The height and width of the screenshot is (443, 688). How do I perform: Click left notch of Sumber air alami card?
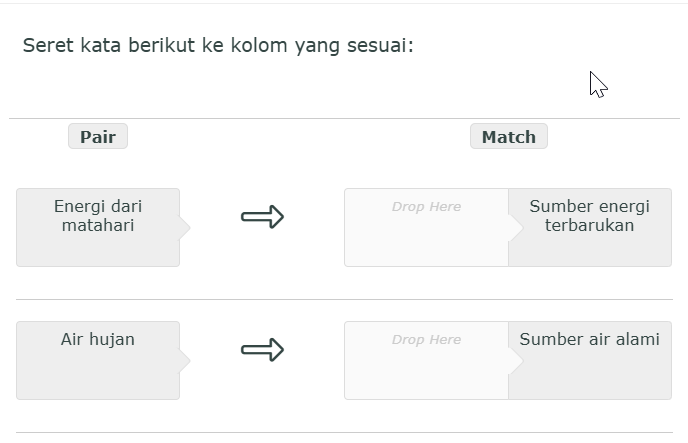[515, 360]
